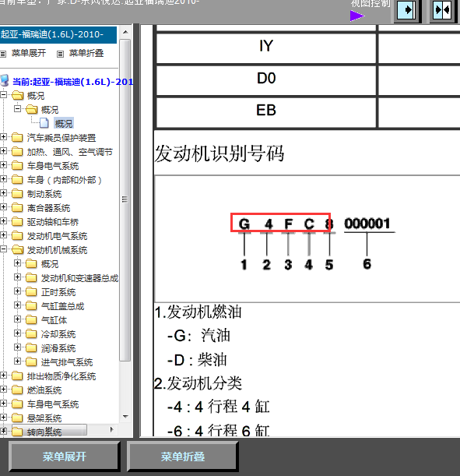Collapse the 发动机机械系统 folder

point(3,249)
